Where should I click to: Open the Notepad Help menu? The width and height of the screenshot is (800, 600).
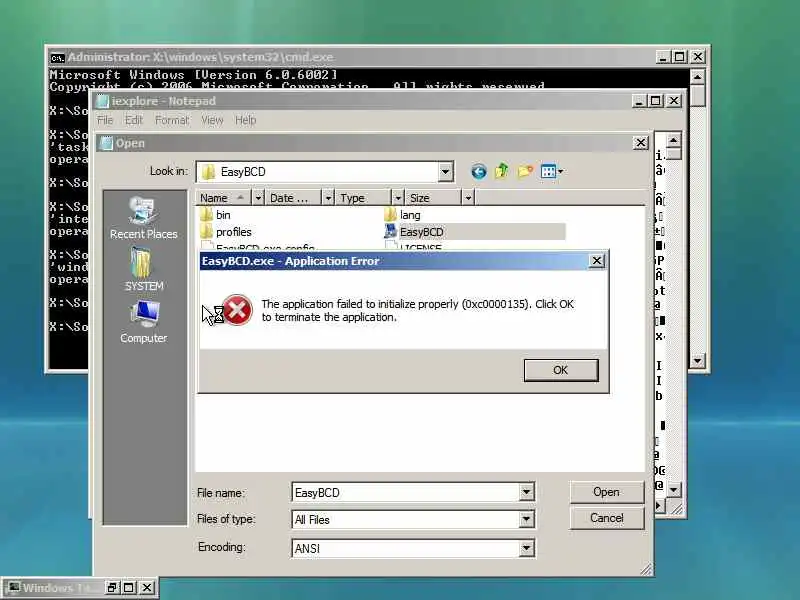point(245,120)
